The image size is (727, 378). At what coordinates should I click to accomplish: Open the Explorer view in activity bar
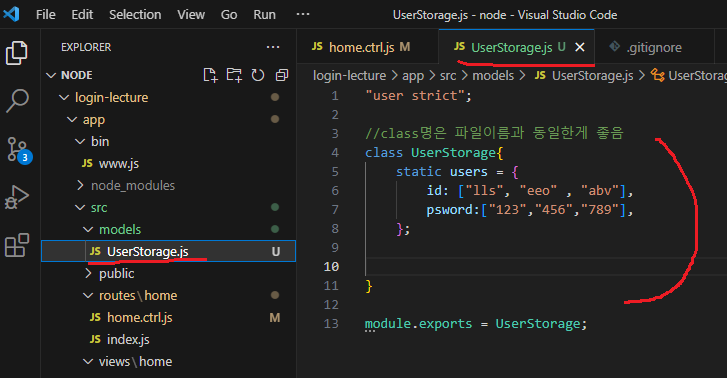(17, 53)
